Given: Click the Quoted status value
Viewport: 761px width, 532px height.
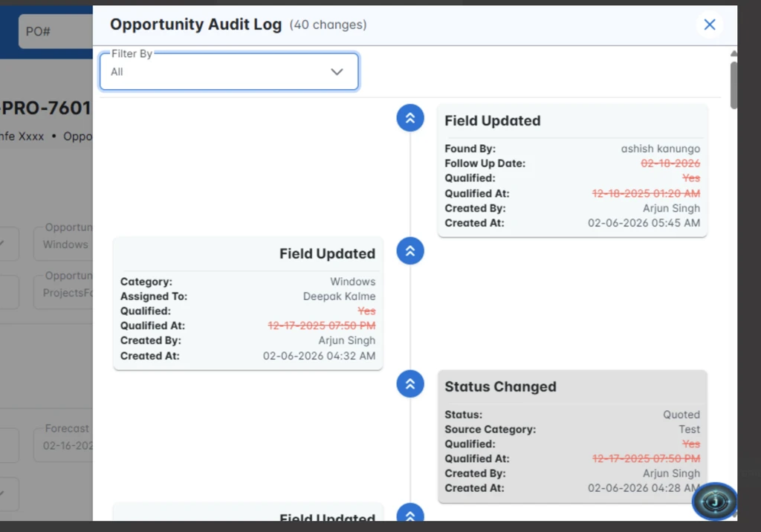Looking at the screenshot, I should coord(681,415).
